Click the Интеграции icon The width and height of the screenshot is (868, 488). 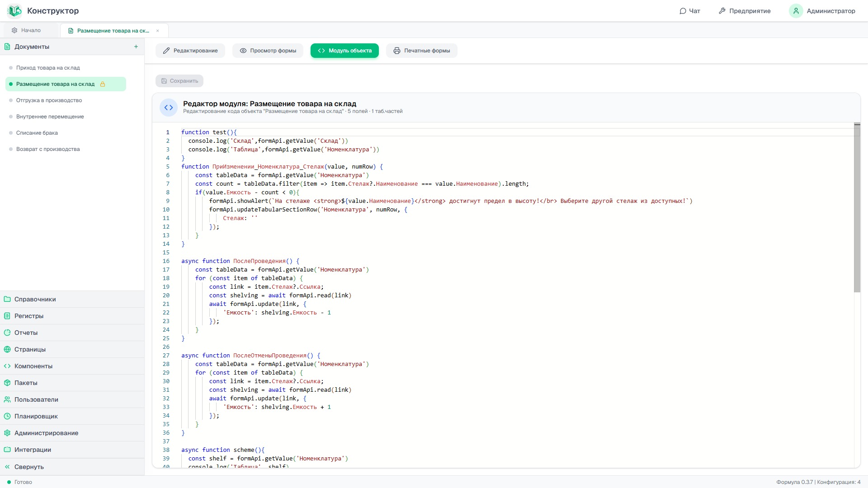click(x=7, y=450)
